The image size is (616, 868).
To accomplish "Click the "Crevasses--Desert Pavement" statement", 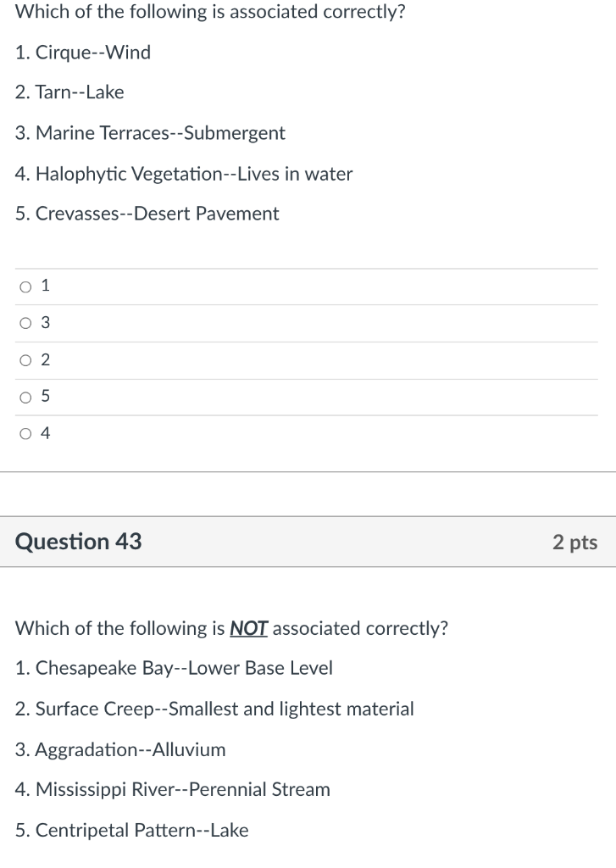I will coord(147,214).
